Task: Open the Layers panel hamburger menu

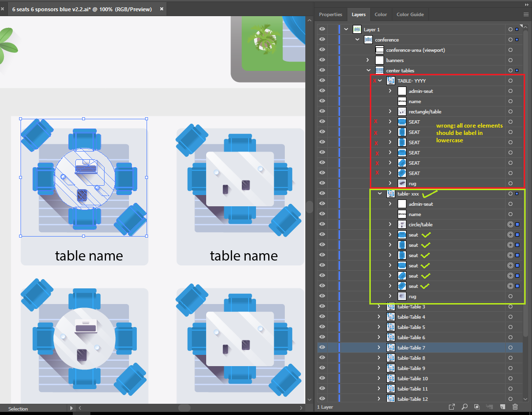Action: click(526, 15)
